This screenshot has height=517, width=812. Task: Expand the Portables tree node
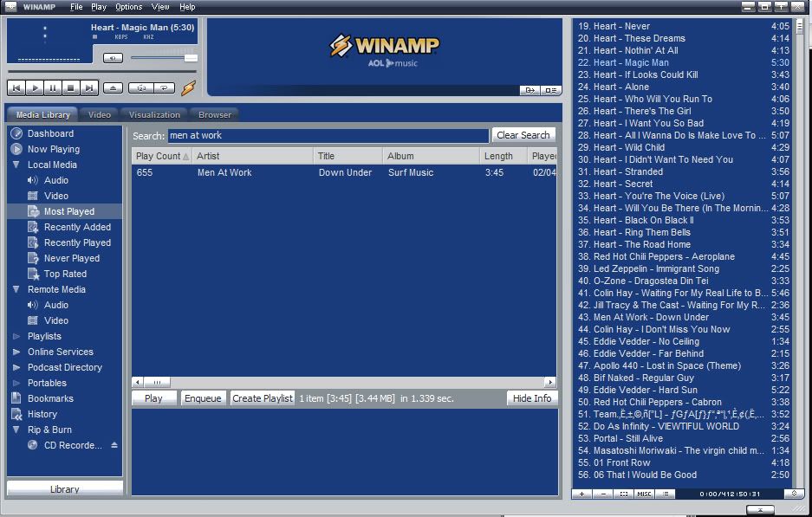(16, 383)
